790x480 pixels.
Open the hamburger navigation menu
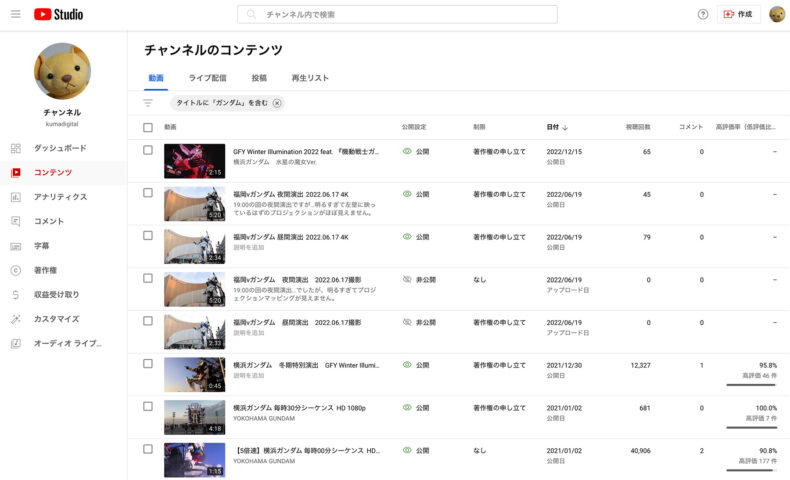pos(15,14)
